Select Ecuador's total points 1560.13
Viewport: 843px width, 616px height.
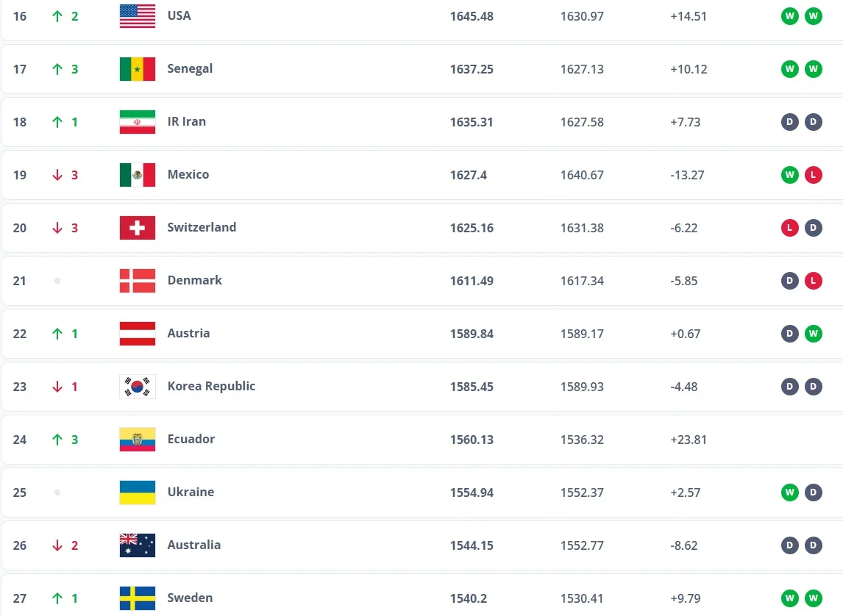tap(472, 440)
